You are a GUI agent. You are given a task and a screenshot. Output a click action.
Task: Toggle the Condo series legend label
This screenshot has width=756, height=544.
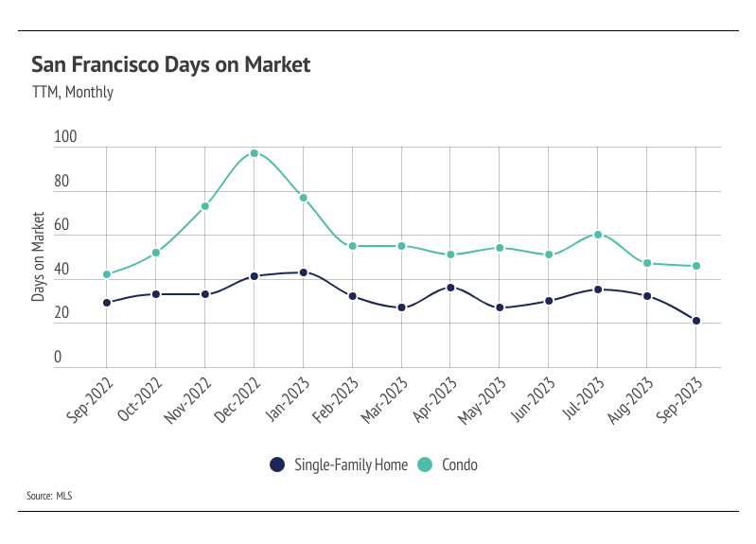click(459, 465)
